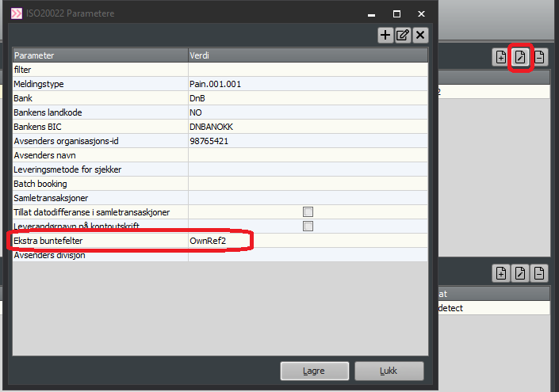The height and width of the screenshot is (392, 559).
Task: Click the add document icon in lower background panel
Action: coord(501,273)
